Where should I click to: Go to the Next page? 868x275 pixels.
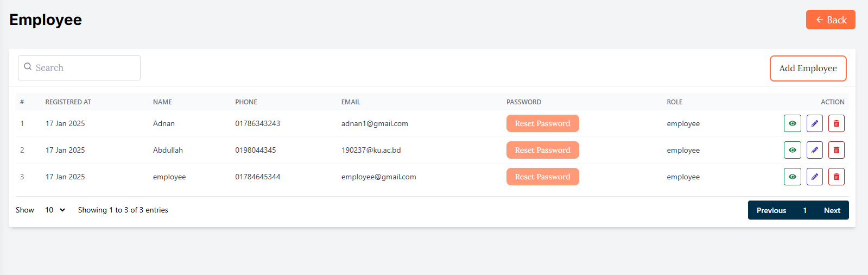(832, 210)
